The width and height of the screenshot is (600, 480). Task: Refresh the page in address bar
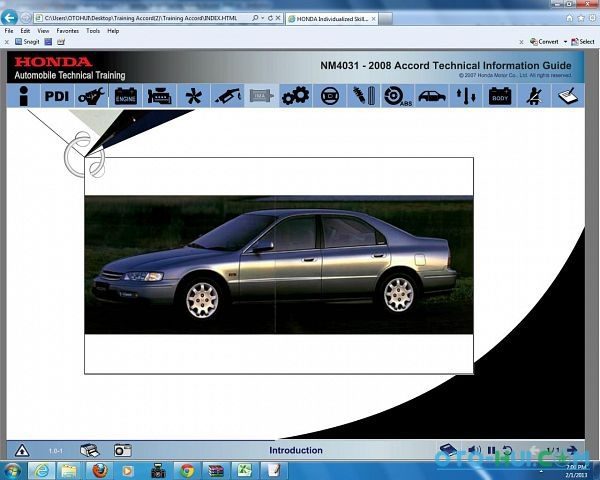point(271,18)
